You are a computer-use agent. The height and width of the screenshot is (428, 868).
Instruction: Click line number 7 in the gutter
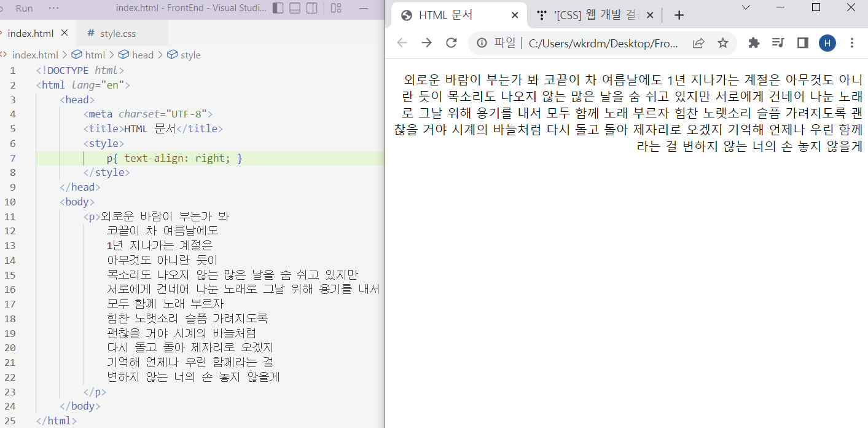click(x=12, y=158)
